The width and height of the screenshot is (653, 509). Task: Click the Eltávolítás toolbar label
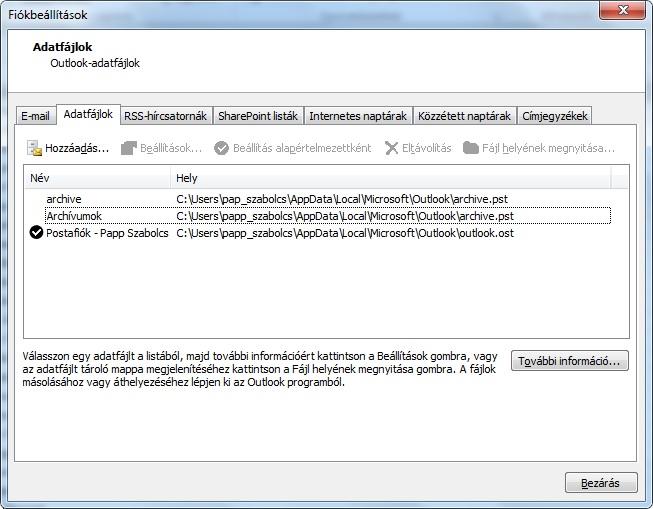click(x=426, y=148)
